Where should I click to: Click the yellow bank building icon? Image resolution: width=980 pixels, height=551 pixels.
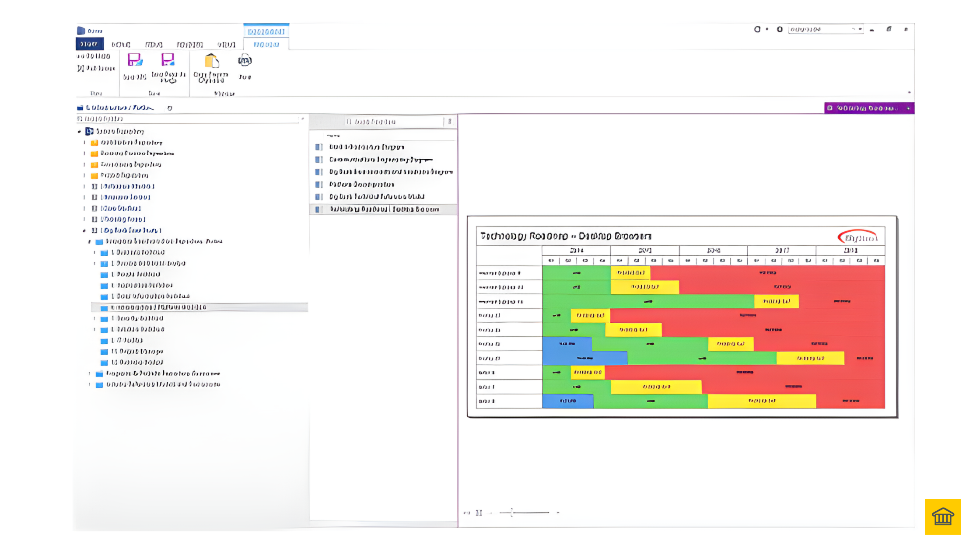pyautogui.click(x=942, y=516)
